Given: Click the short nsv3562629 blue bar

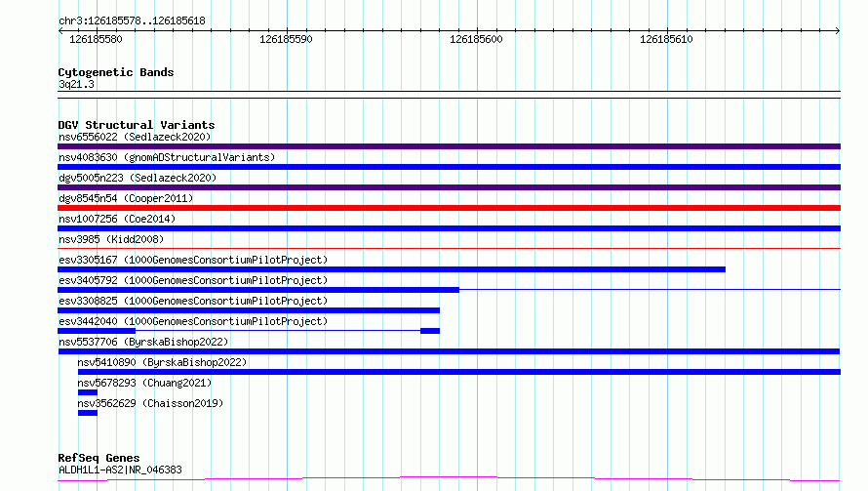Looking at the screenshot, I should point(88,413).
